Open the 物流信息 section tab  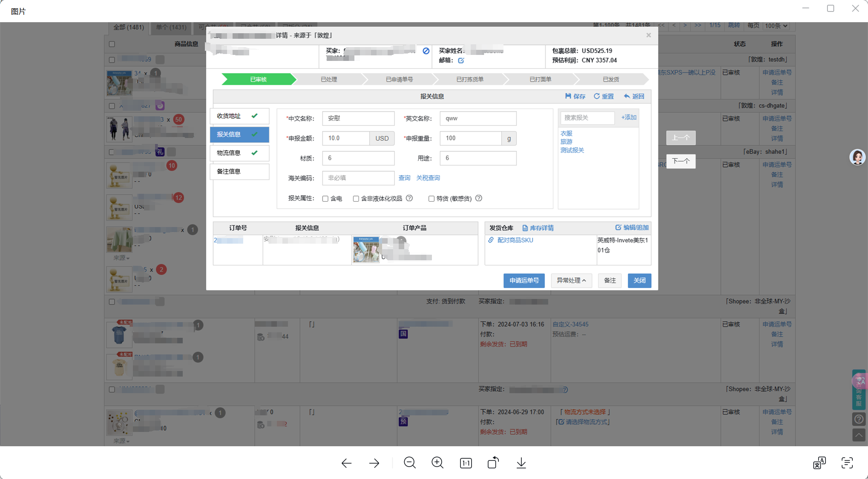(239, 153)
